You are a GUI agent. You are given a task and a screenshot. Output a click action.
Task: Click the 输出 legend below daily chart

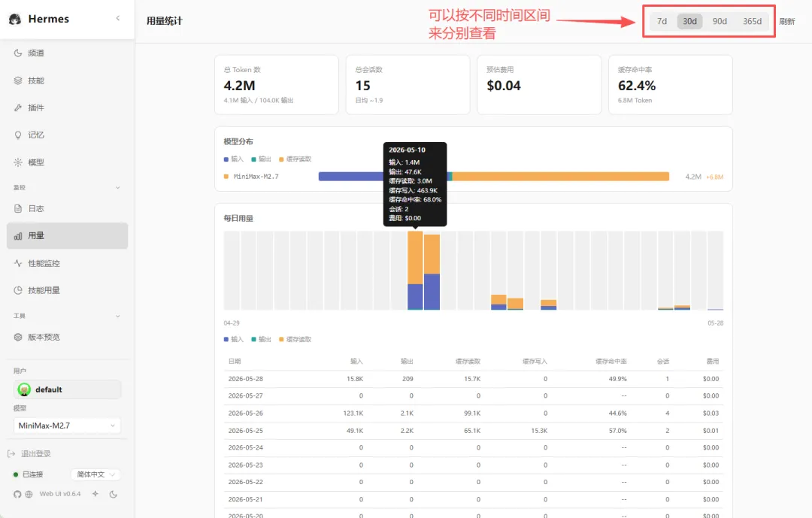click(262, 339)
